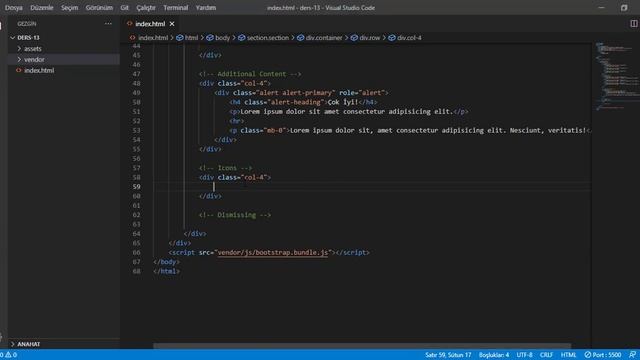Click the closing html tag on line 68

166,271
